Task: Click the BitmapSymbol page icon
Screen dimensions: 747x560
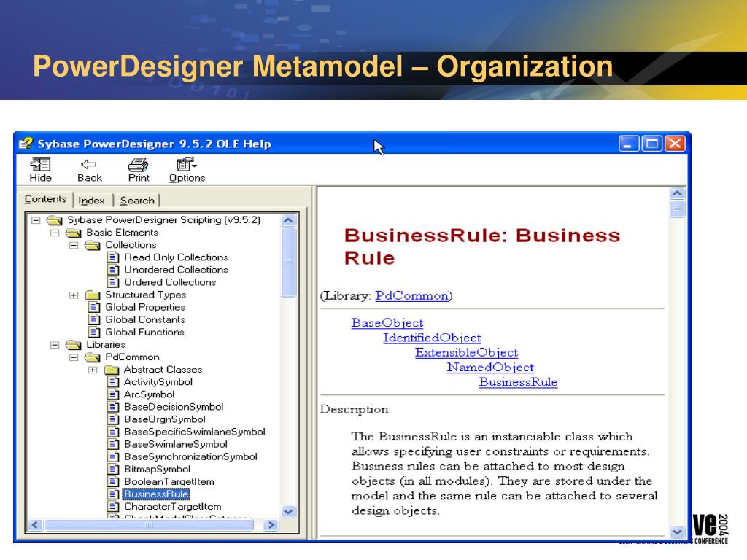Action: pos(113,469)
